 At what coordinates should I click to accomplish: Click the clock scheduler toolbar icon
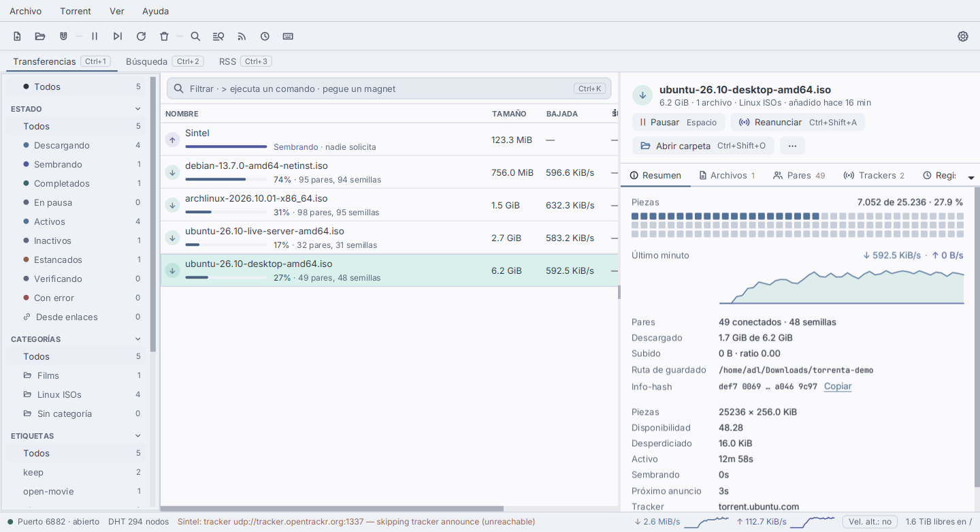(265, 36)
